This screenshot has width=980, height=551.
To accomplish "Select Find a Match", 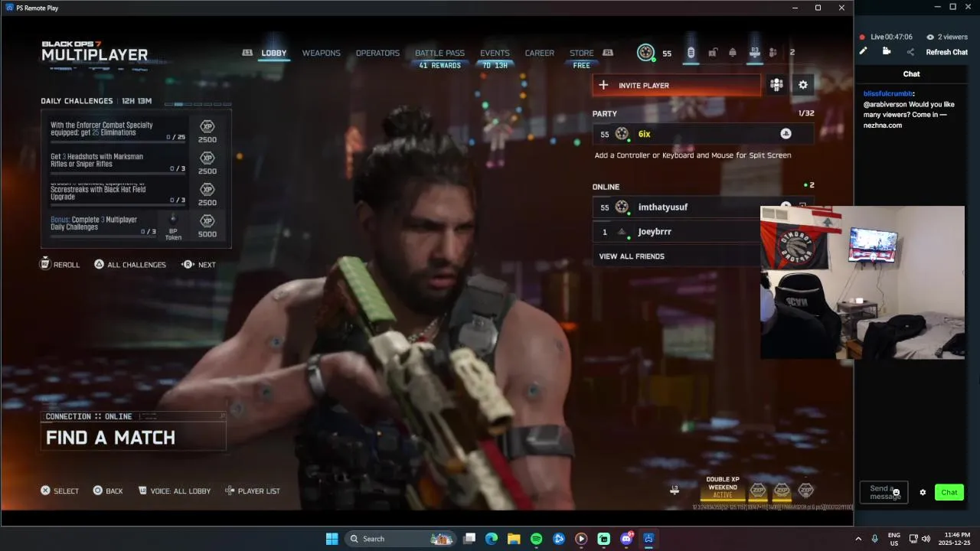I will coord(133,437).
